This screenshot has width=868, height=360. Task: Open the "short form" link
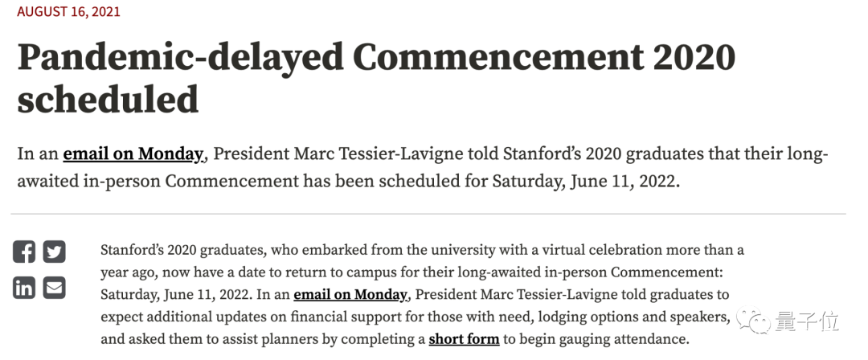464,338
